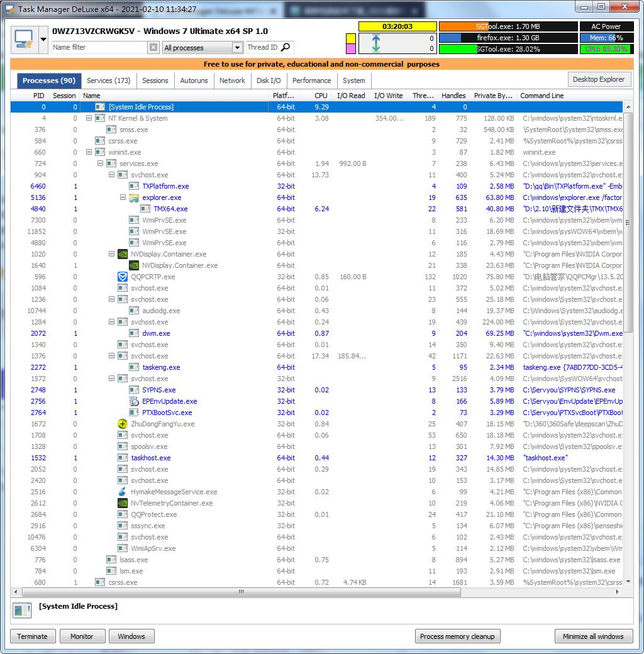
Task: Collapse the wininit.exe tree node
Action: click(x=89, y=152)
